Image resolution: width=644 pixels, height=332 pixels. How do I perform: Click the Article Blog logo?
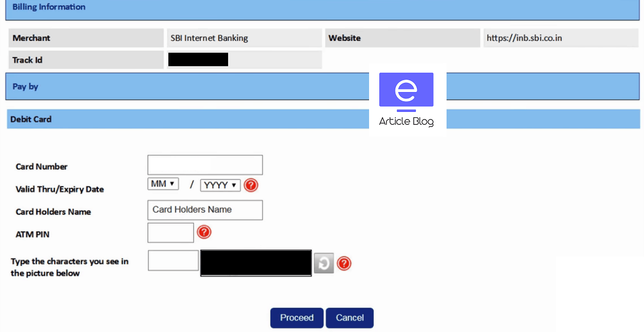click(x=406, y=100)
